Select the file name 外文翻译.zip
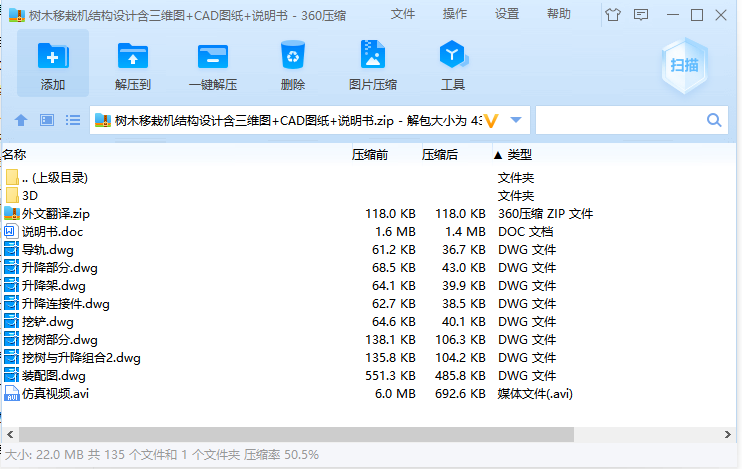Viewport: 742px width, 469px height. coord(56,213)
